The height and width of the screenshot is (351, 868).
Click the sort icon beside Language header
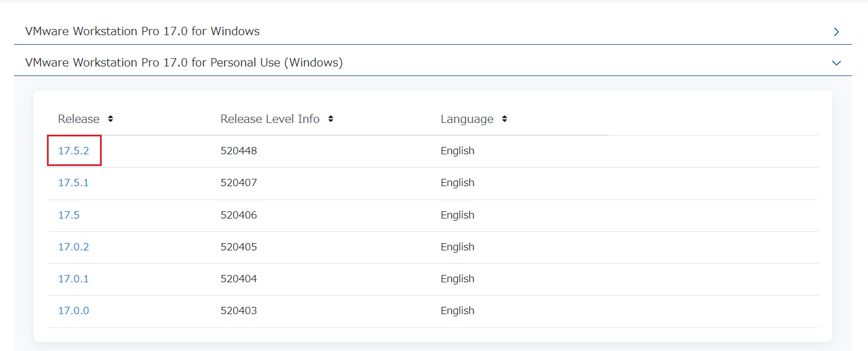point(504,118)
